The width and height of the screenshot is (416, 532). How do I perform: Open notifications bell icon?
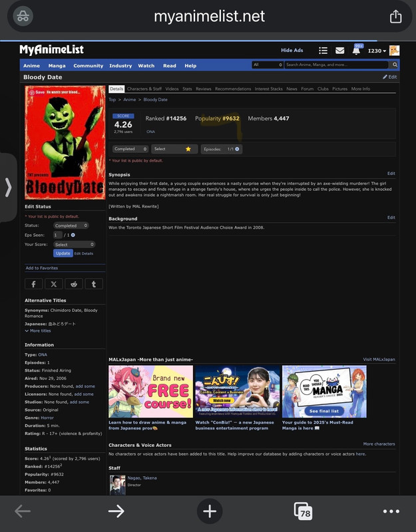[356, 51]
